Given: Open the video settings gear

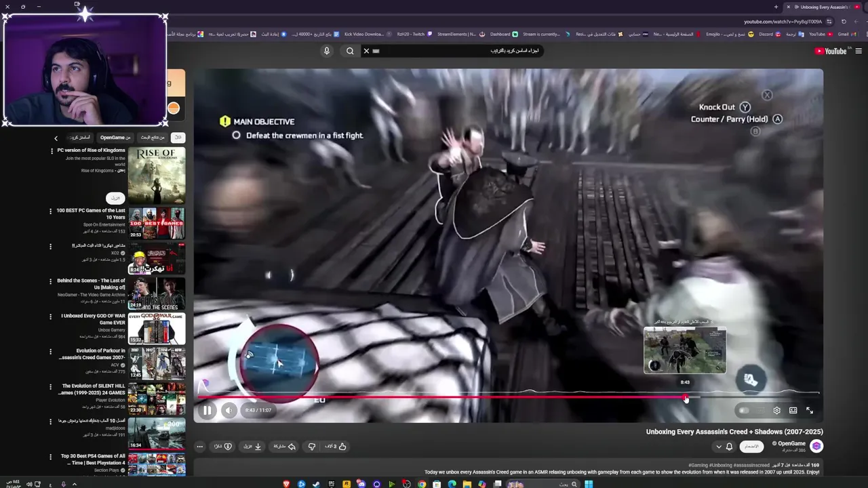Looking at the screenshot, I should (776, 410).
